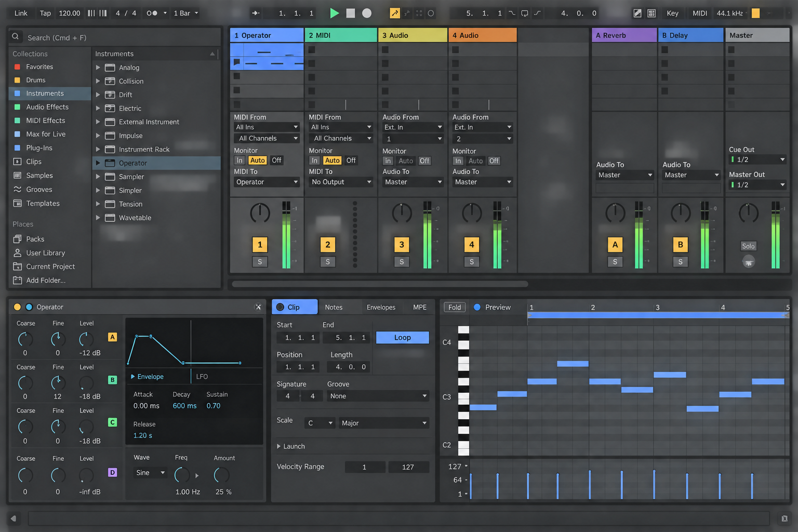The image size is (798, 532).
Task: Solo track 3 Audio
Action: pos(402,262)
